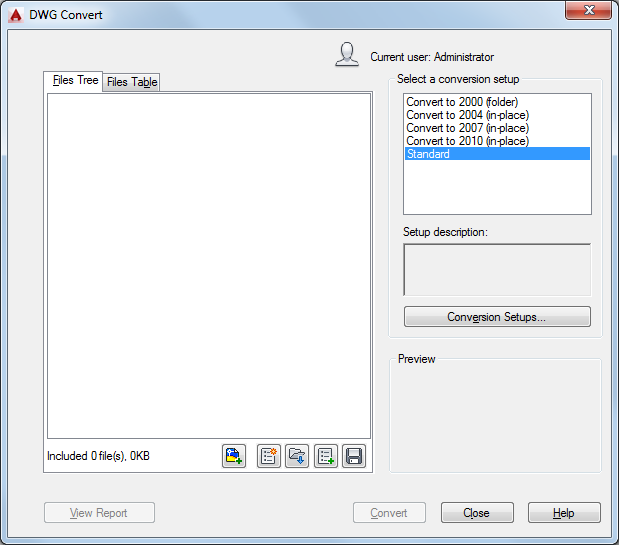Open the Conversion Setups dialog

point(497,317)
